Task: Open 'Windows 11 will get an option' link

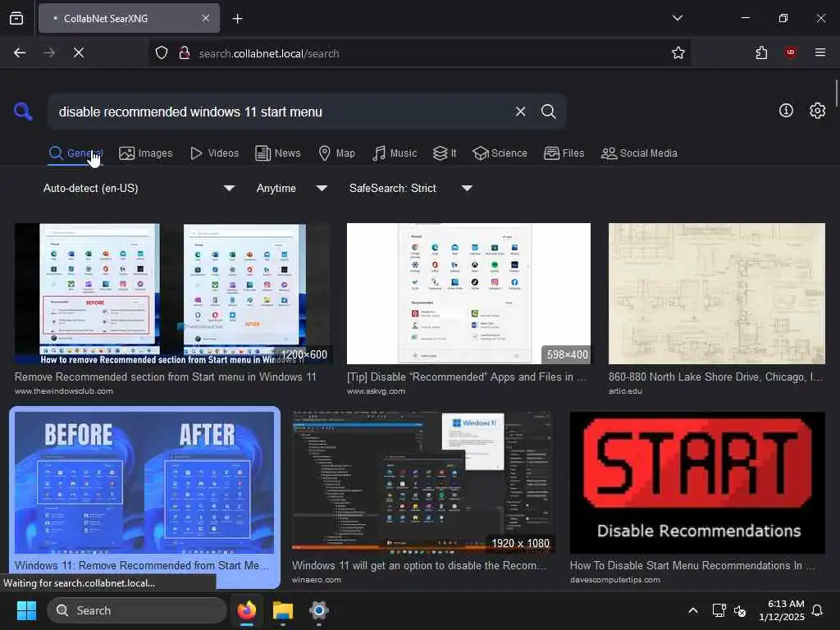Action: pos(419,565)
